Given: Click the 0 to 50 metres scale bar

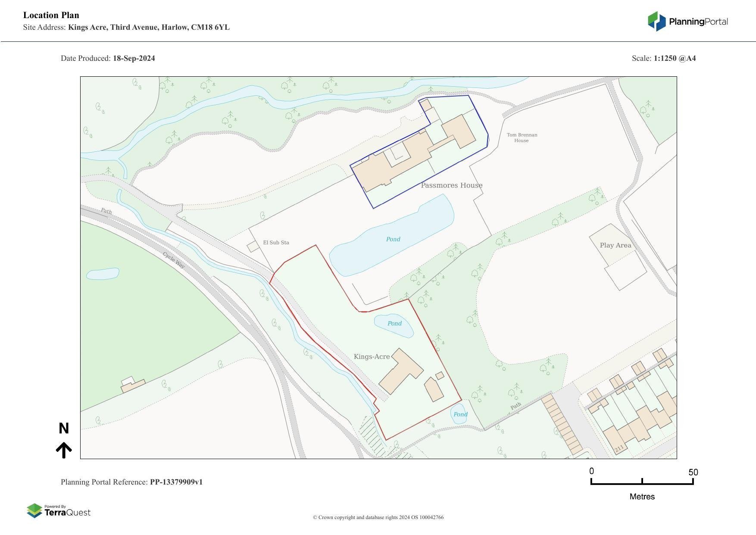Looking at the screenshot, I should (x=642, y=482).
